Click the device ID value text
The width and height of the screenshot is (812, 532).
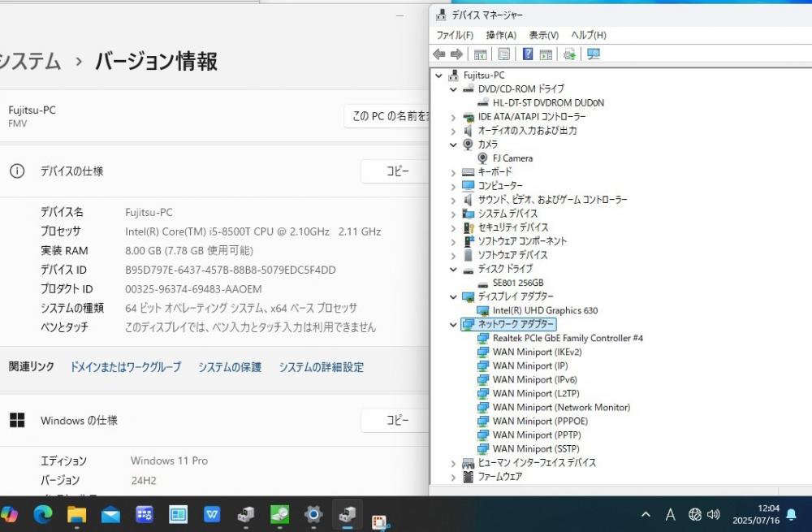click(x=231, y=270)
